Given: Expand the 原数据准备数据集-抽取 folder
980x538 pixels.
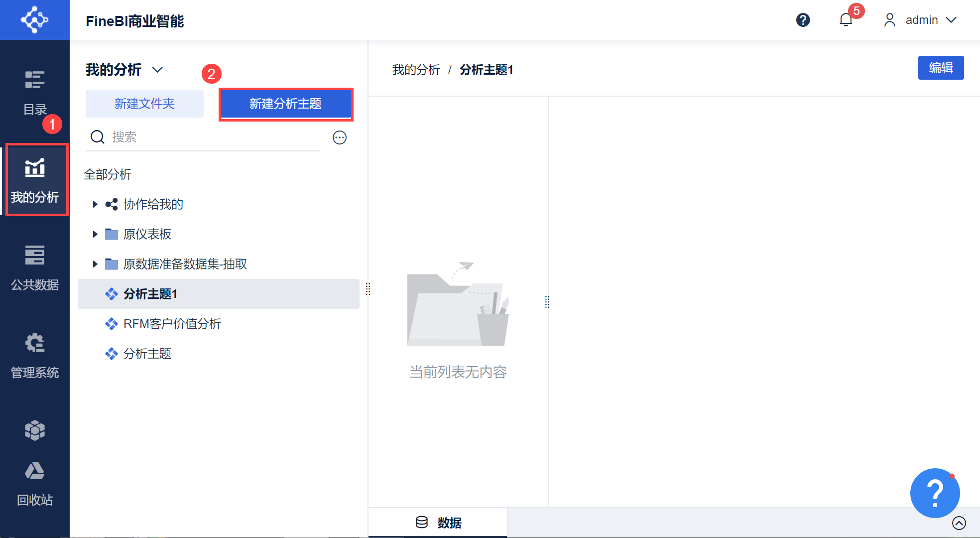Looking at the screenshot, I should pyautogui.click(x=95, y=264).
